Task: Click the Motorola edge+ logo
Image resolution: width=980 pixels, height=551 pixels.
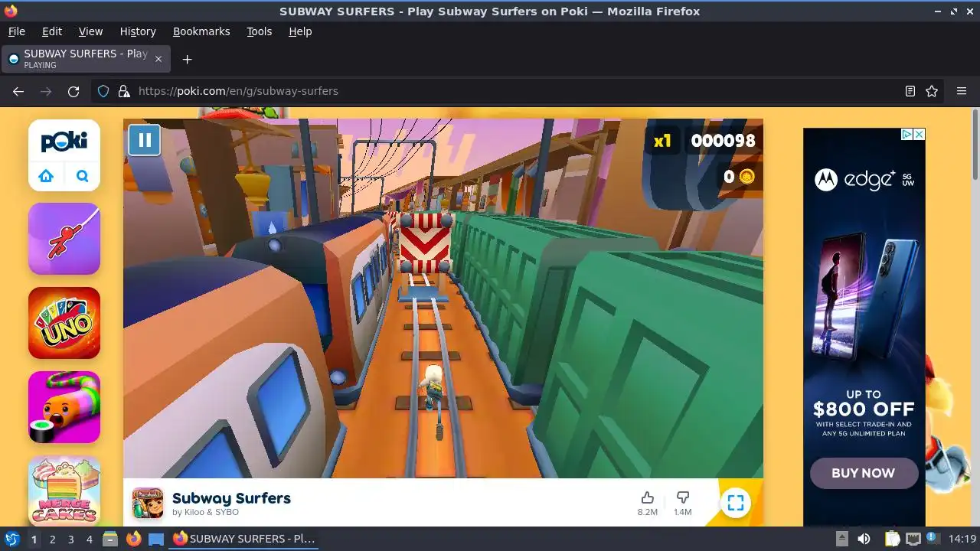Action: tap(864, 180)
